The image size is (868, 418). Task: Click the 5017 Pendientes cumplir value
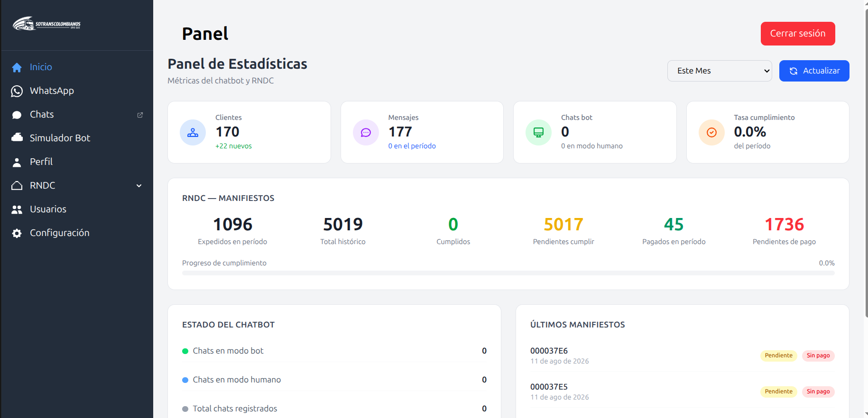tap(563, 224)
